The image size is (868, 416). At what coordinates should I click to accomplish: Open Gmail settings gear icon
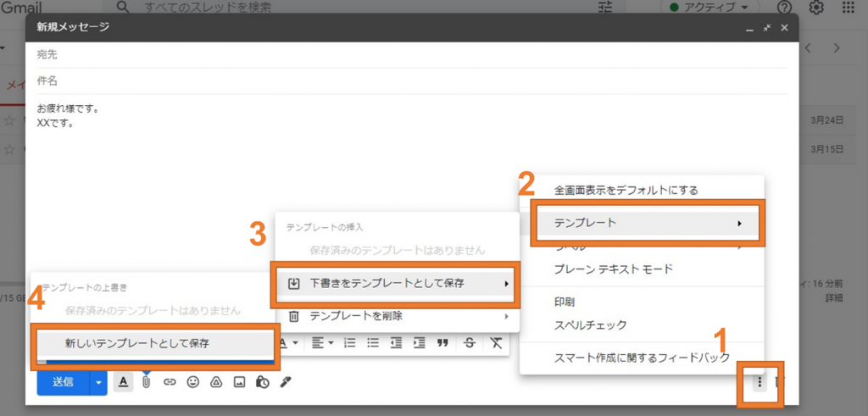816,7
